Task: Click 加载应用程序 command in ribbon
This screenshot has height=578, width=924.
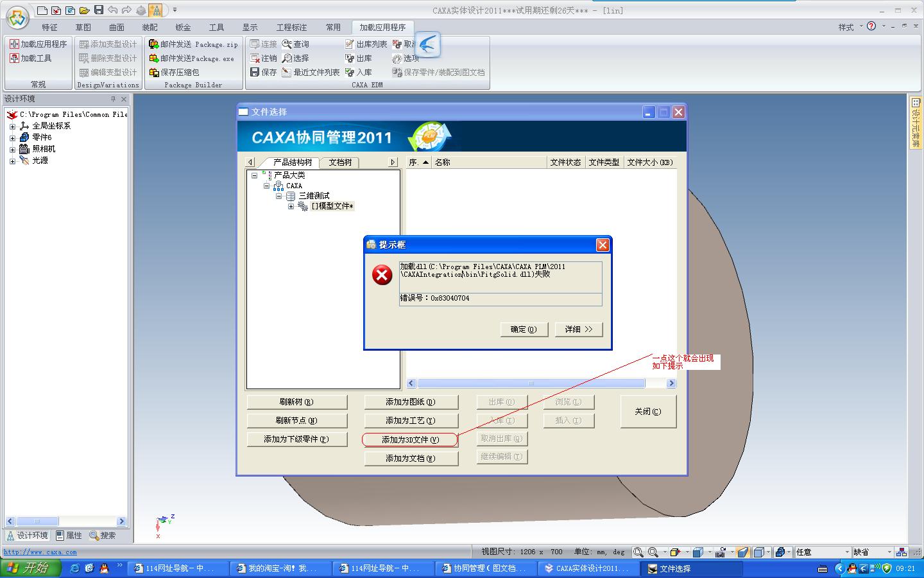Action: click(38, 44)
